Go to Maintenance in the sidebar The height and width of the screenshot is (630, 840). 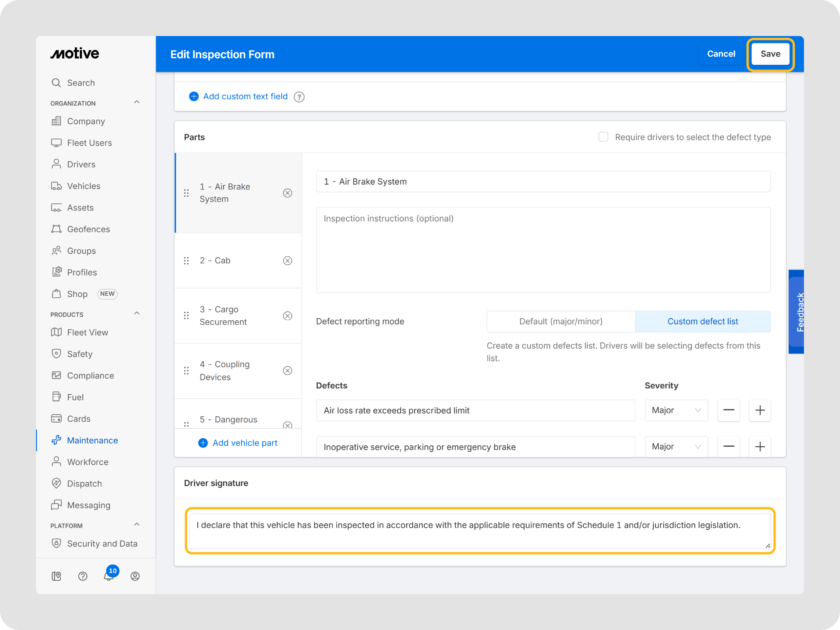click(x=92, y=441)
